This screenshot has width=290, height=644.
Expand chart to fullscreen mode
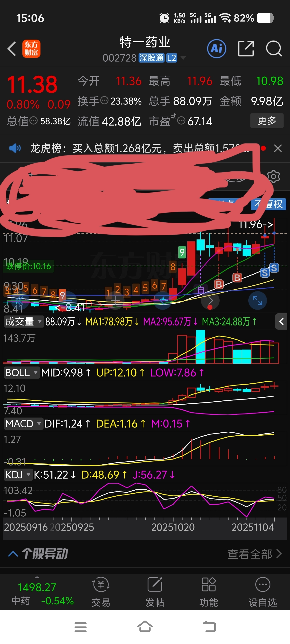258,300
